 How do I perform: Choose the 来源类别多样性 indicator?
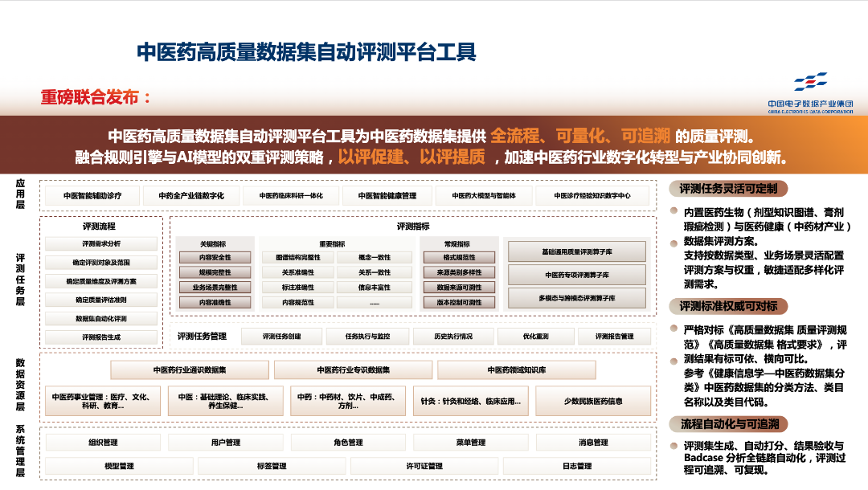[x=460, y=272]
